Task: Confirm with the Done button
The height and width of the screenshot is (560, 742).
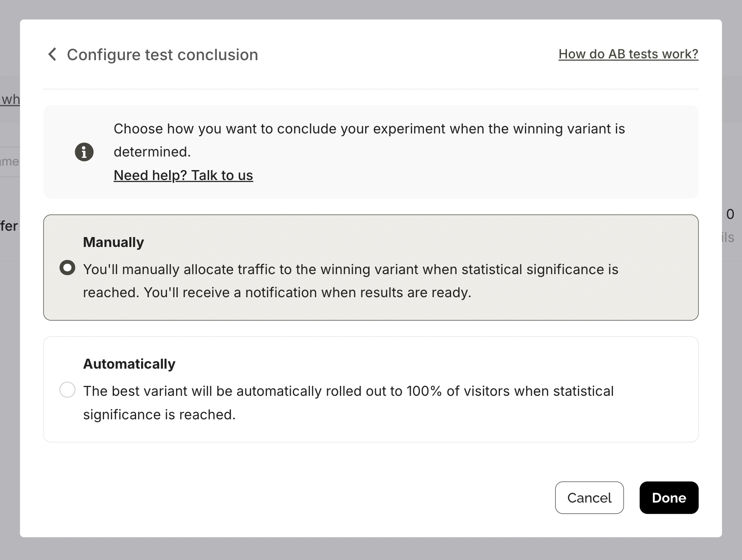Action: 669,498
